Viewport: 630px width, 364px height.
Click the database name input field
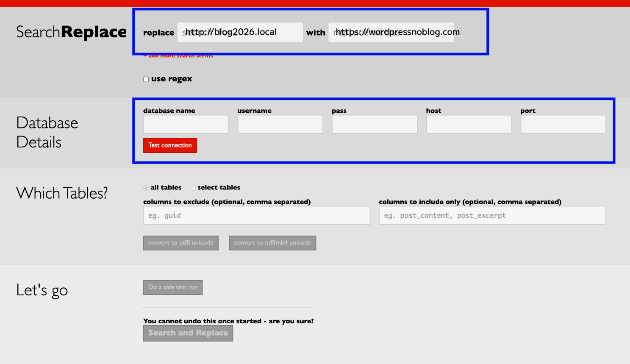coord(186,125)
